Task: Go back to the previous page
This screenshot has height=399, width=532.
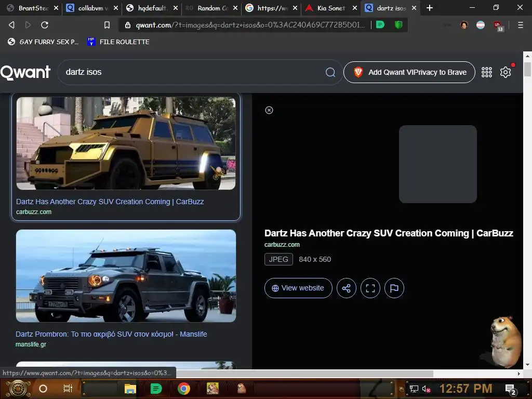Action: click(11, 25)
